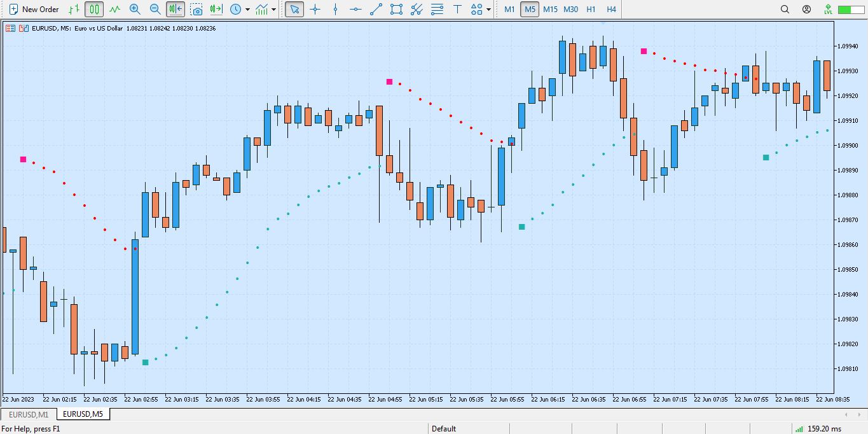Select the EURUSD,M5 chart tab
The width and height of the screenshot is (868, 434).
point(83,414)
